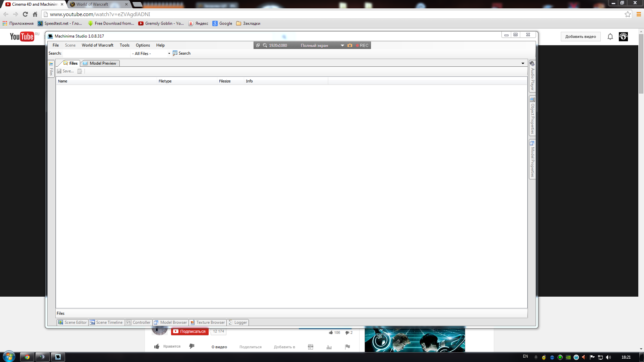Switch to Texture Browser bottom tab
Screen dimensions: 644x362
208,322
